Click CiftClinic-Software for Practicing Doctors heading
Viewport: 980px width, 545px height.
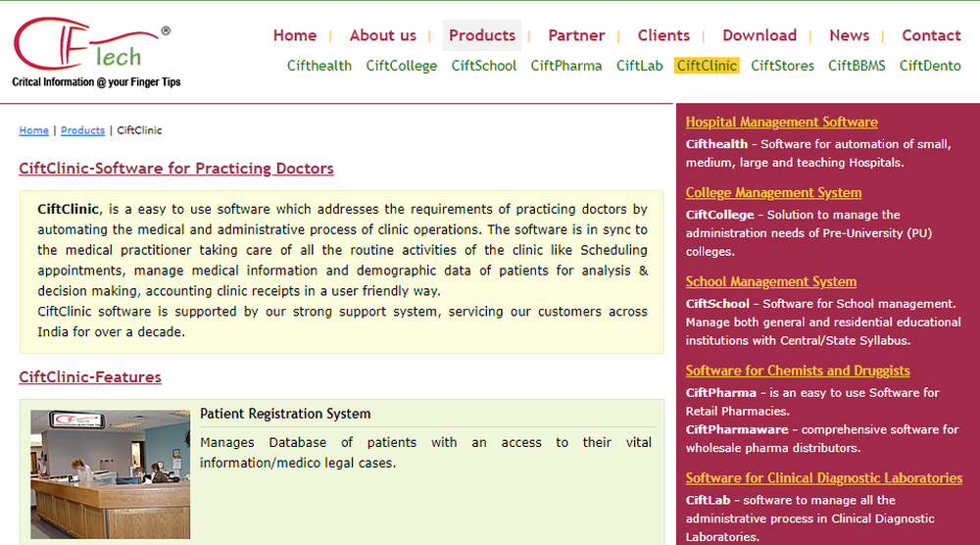(x=176, y=169)
